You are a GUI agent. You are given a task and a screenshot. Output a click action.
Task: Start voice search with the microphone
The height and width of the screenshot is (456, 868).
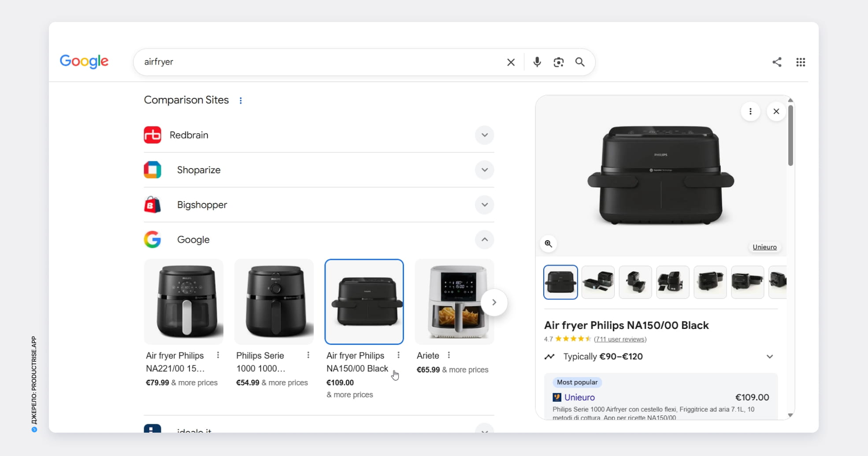pyautogui.click(x=537, y=62)
